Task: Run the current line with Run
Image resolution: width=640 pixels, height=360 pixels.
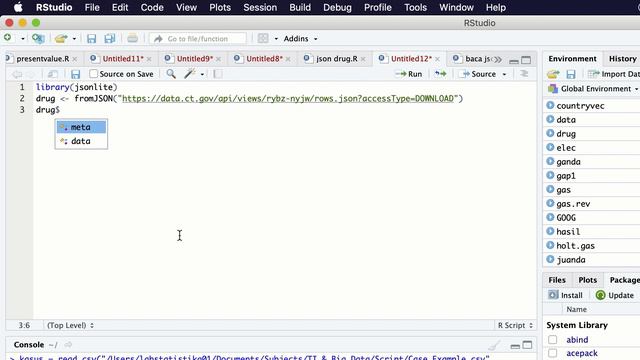Action: (x=409, y=74)
